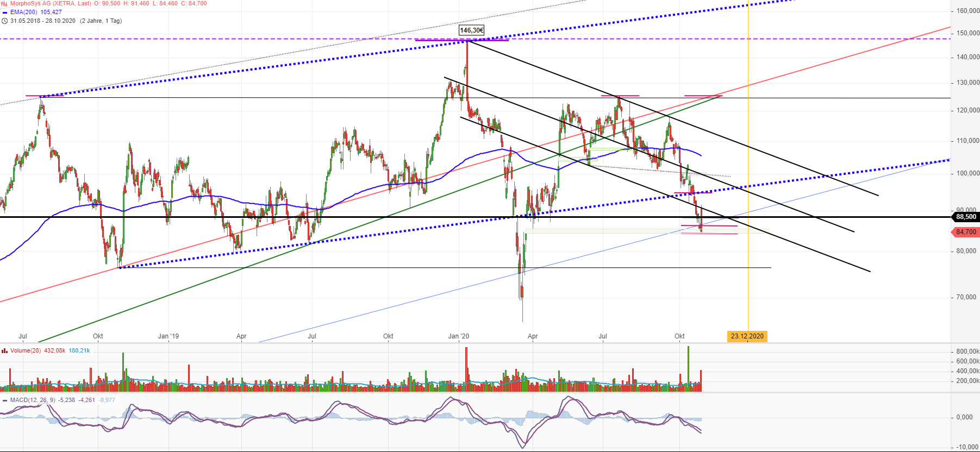This screenshot has height=452, width=980.
Task: Click the period text (2 Jahre, 1 Tag)
Action: (x=101, y=21)
